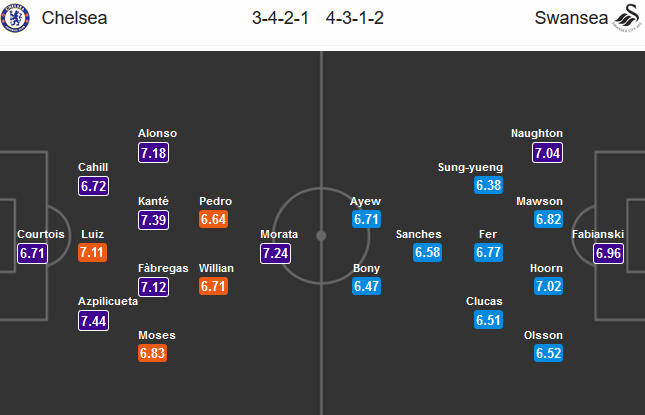Select Swansea's 4-3-1-2 formation label

(x=358, y=18)
